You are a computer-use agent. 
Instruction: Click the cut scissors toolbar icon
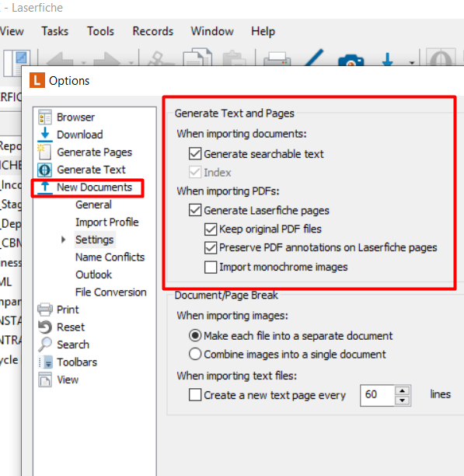click(160, 58)
